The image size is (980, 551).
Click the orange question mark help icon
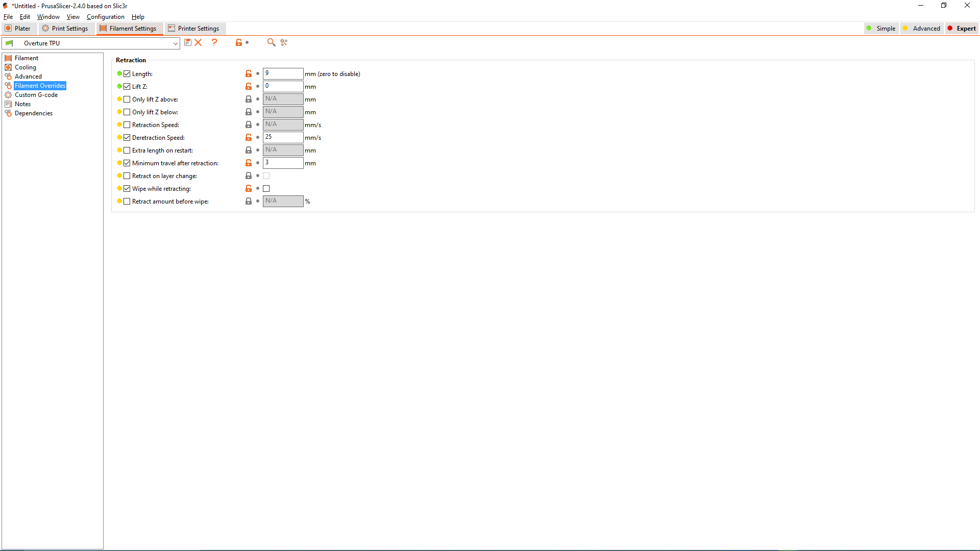(x=214, y=43)
